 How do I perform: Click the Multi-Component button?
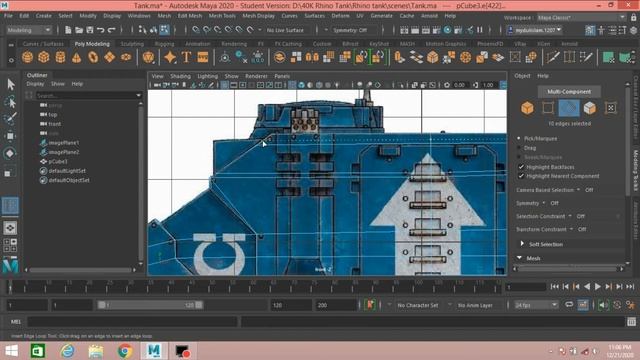click(569, 91)
